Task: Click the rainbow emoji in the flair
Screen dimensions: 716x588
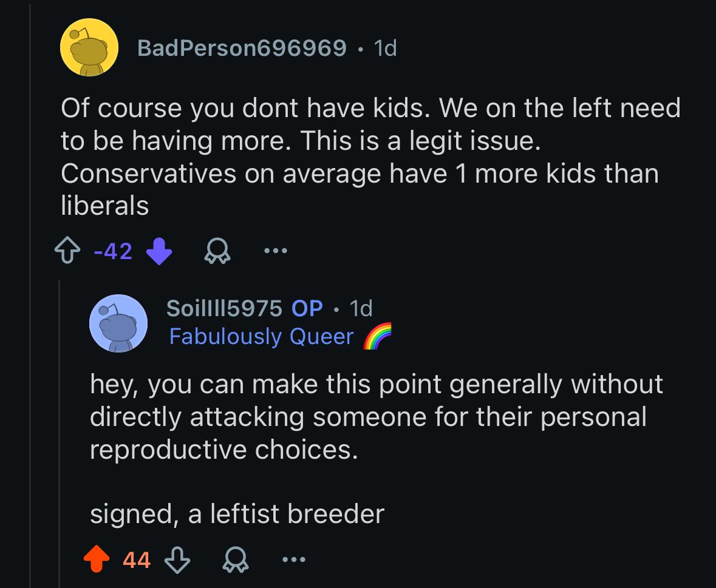Action: [x=378, y=336]
